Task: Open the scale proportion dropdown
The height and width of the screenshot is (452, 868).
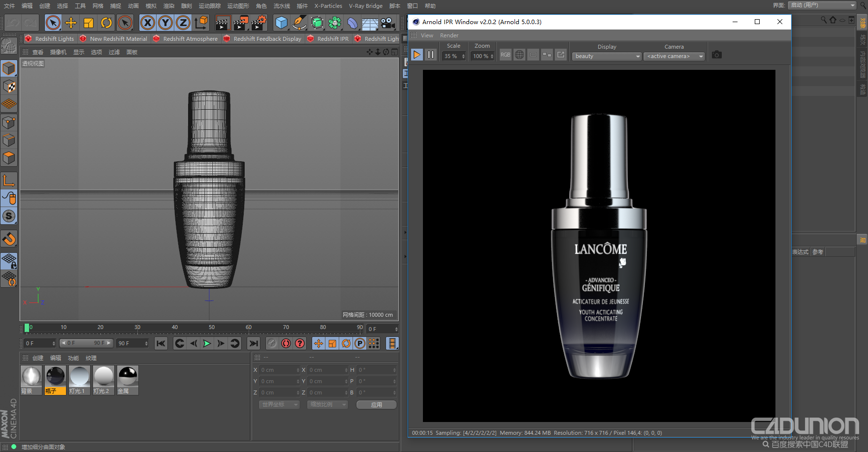Action: coord(327,404)
